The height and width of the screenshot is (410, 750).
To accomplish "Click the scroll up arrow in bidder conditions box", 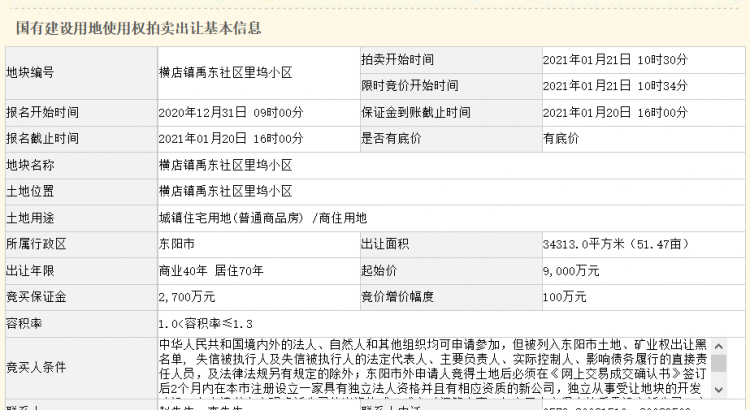I will pos(719,345).
